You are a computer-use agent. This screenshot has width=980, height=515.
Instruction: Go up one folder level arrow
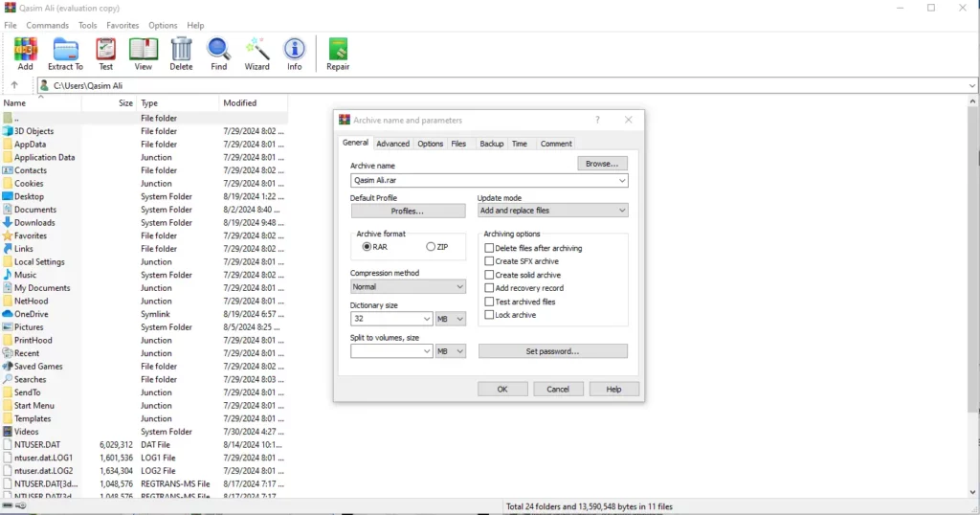tap(14, 85)
